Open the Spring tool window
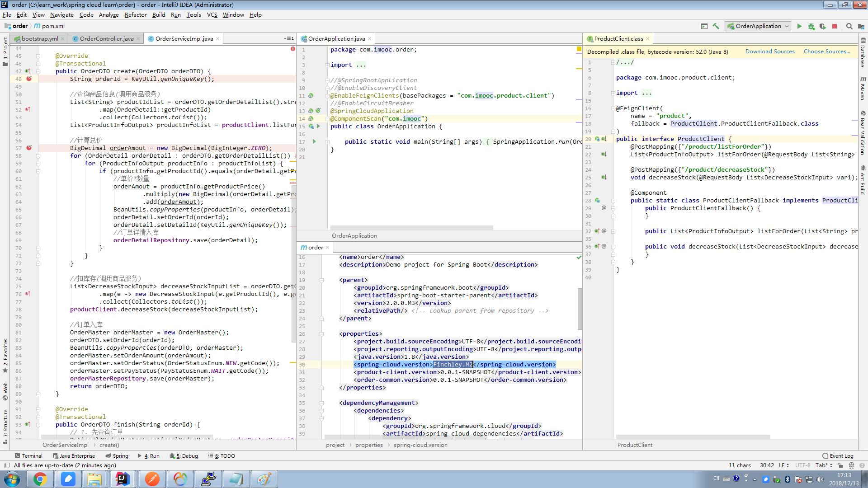This screenshot has height=488, width=868. 117,456
